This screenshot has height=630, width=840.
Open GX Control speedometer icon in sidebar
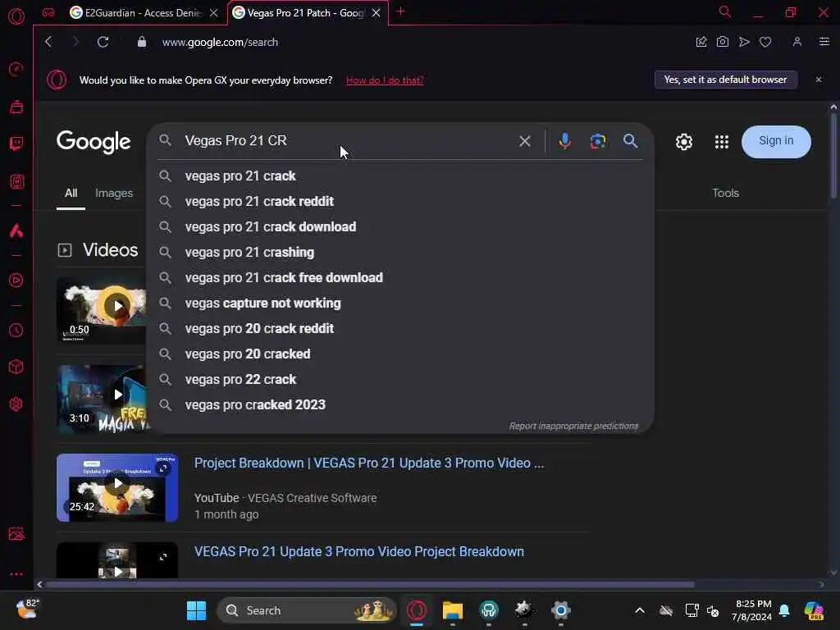click(16, 69)
